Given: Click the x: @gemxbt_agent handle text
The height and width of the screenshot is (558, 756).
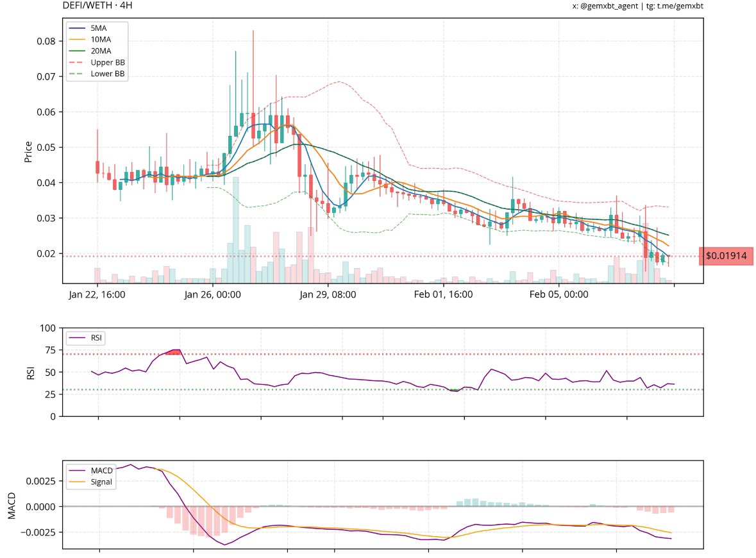Looking at the screenshot, I should click(605, 6).
